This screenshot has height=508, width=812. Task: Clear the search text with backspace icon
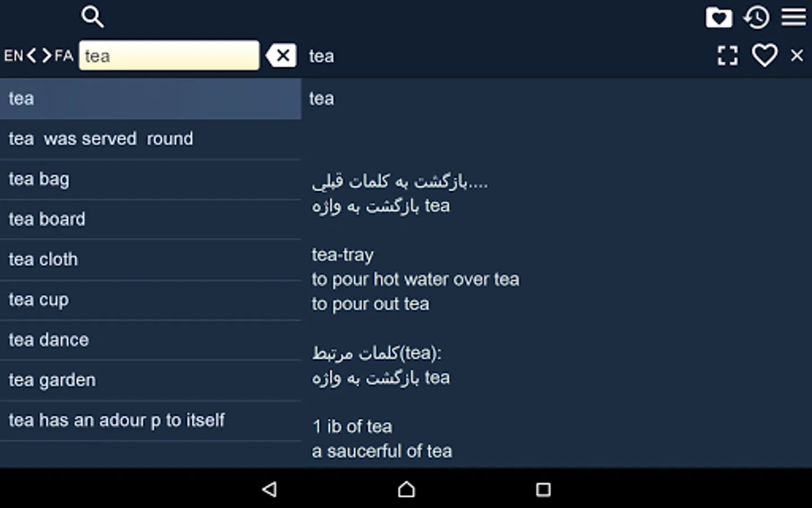pyautogui.click(x=281, y=55)
